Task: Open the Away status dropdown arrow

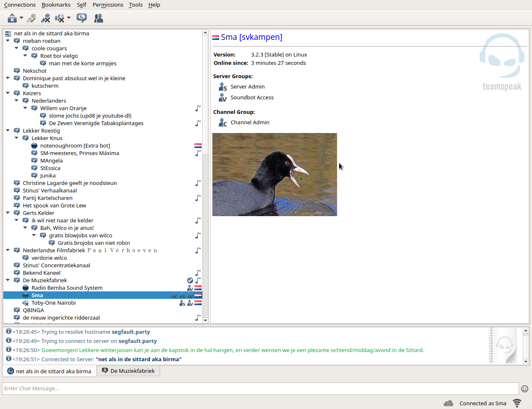Action: tap(21, 18)
